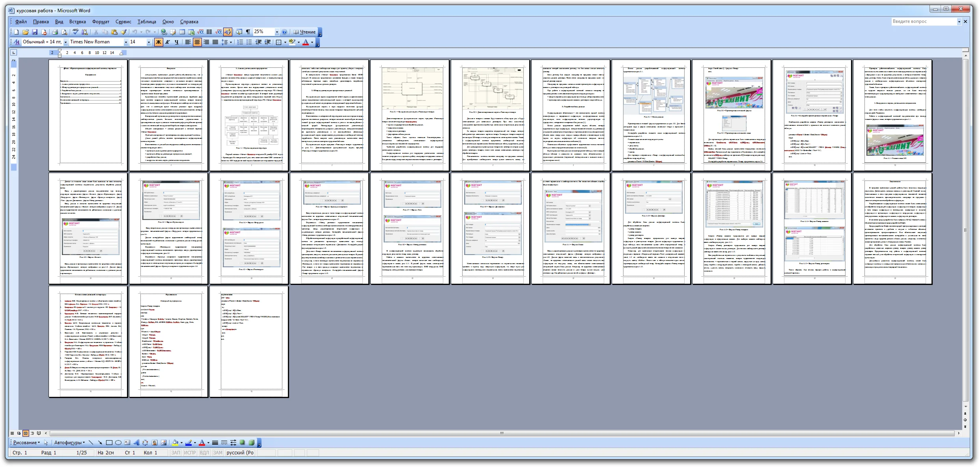Insert a table using the table icon
Viewport: 980px width, 467px height.
(182, 32)
